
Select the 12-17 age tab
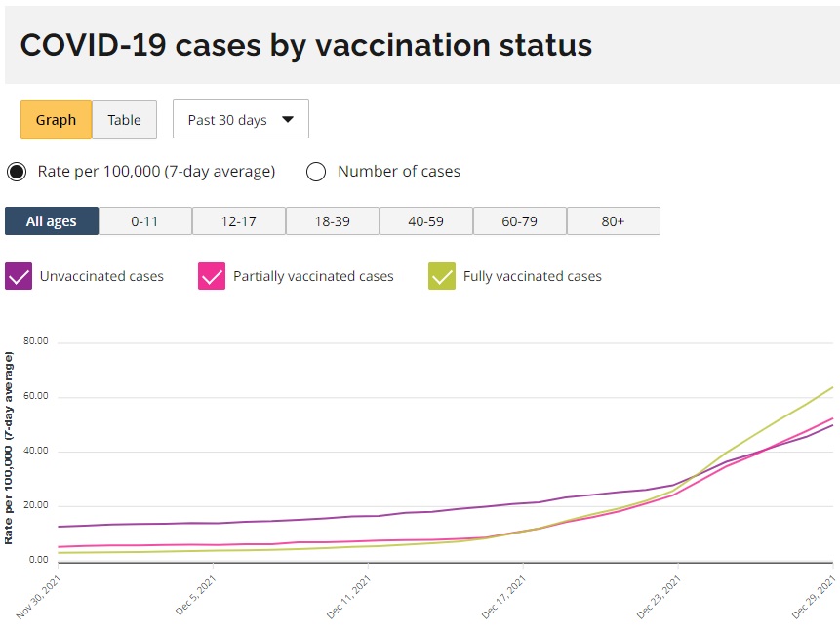(x=238, y=221)
